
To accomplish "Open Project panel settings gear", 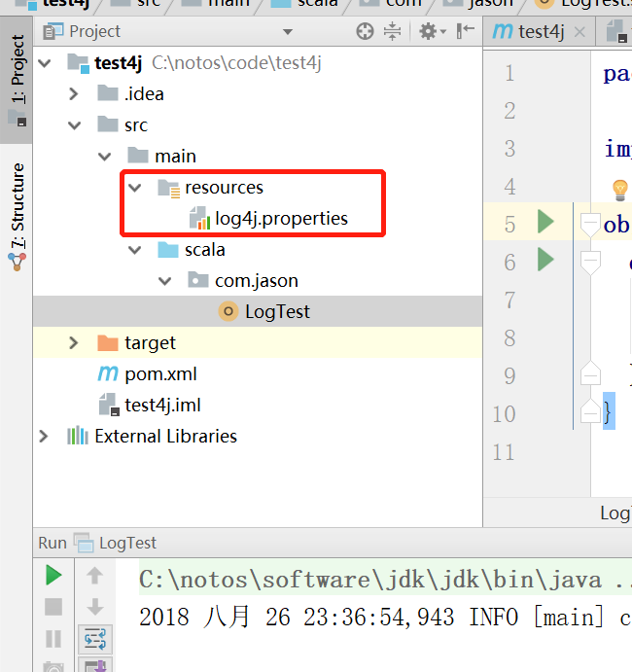I will 427,32.
